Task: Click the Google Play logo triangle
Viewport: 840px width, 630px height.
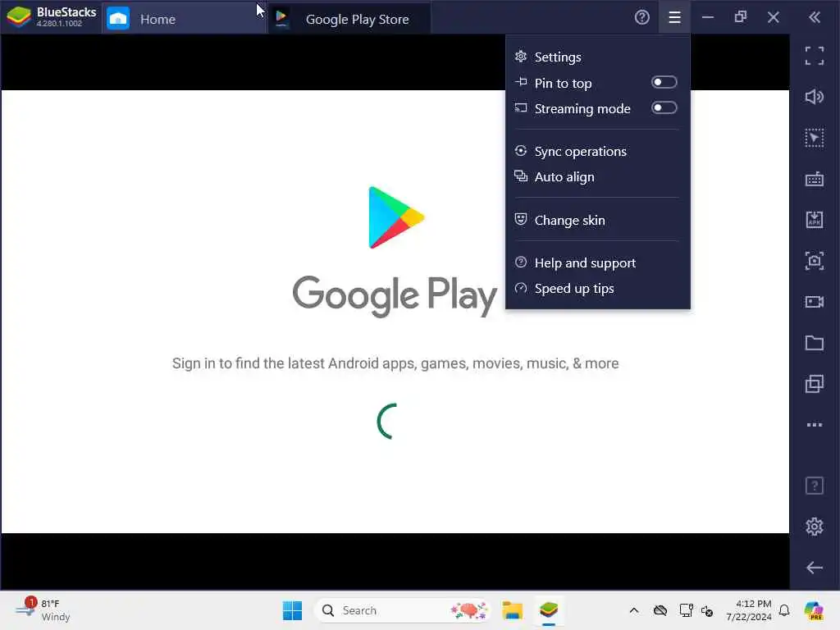Action: [x=396, y=217]
